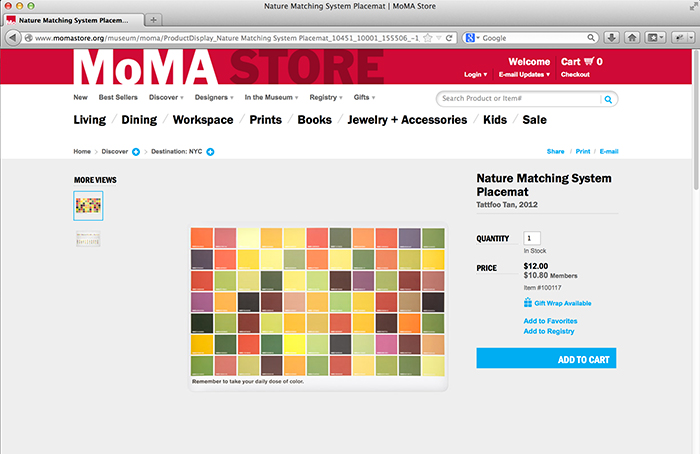Viewport: 700px width, 454px height.
Task: Select the second product thumbnail view
Action: point(88,238)
